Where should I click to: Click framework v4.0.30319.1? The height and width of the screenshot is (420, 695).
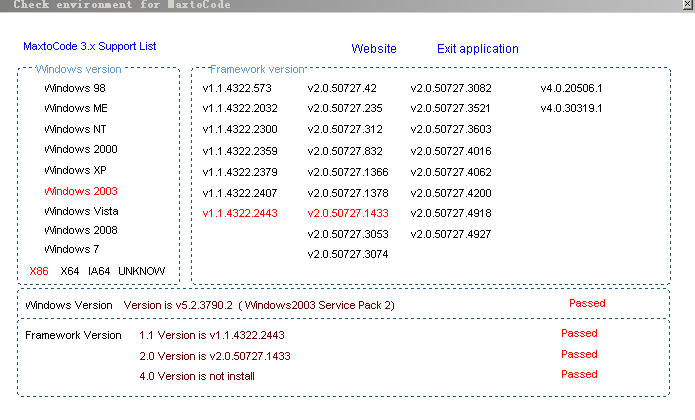pos(571,108)
